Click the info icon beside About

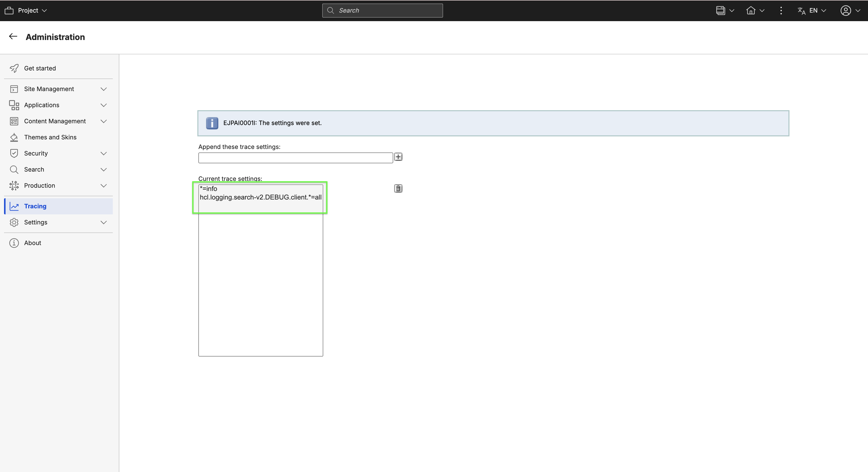click(14, 243)
